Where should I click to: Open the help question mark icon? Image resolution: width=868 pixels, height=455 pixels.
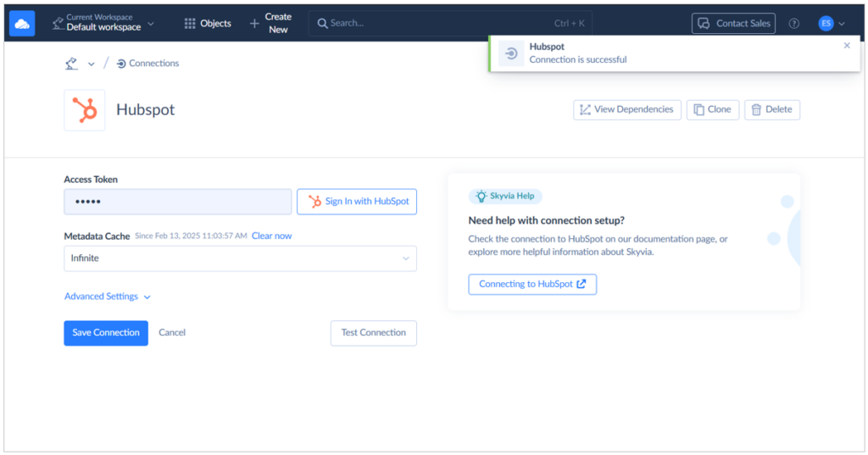(793, 23)
